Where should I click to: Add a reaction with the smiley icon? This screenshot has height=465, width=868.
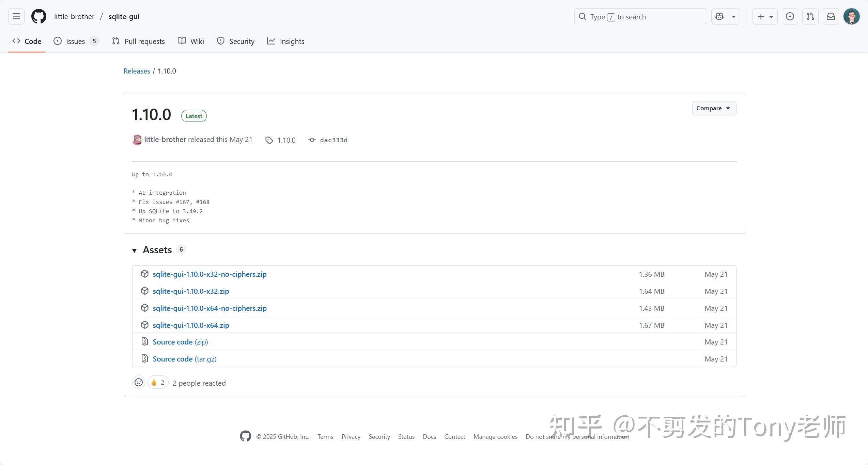(138, 382)
